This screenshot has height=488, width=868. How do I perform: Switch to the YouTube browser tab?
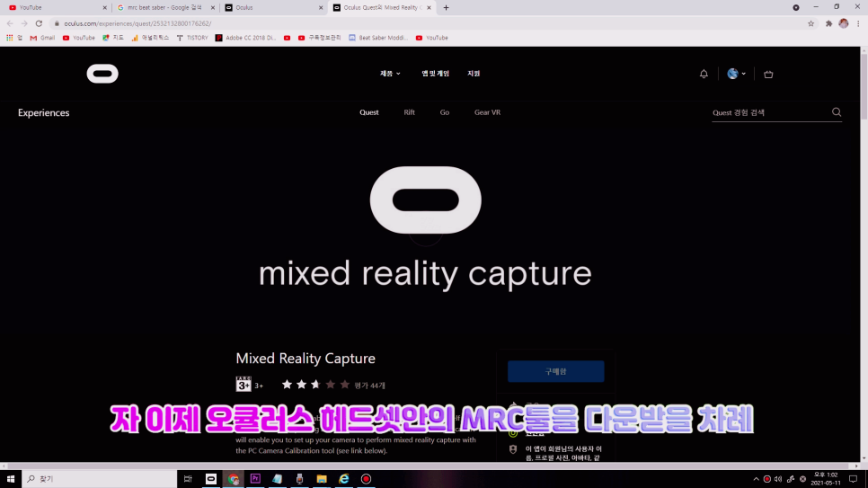coord(56,8)
